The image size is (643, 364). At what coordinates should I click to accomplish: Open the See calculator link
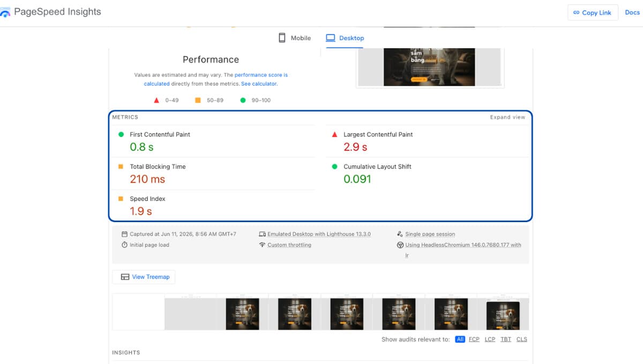259,84
